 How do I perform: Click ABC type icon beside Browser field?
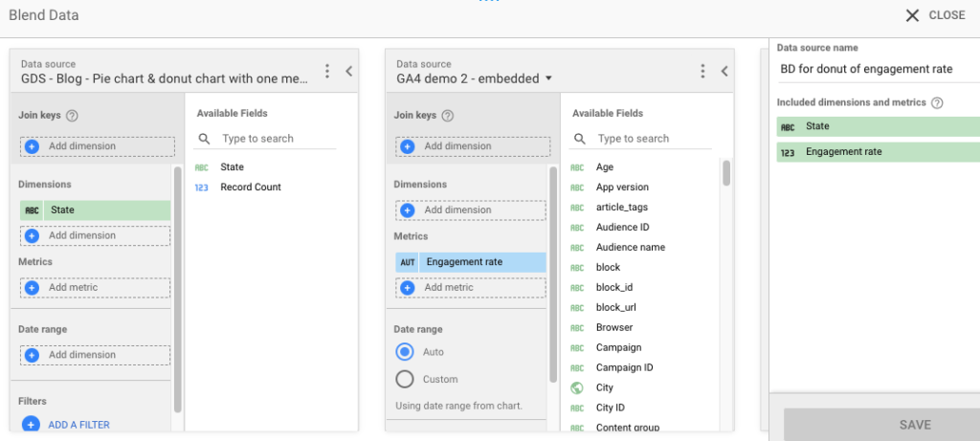[x=577, y=328]
